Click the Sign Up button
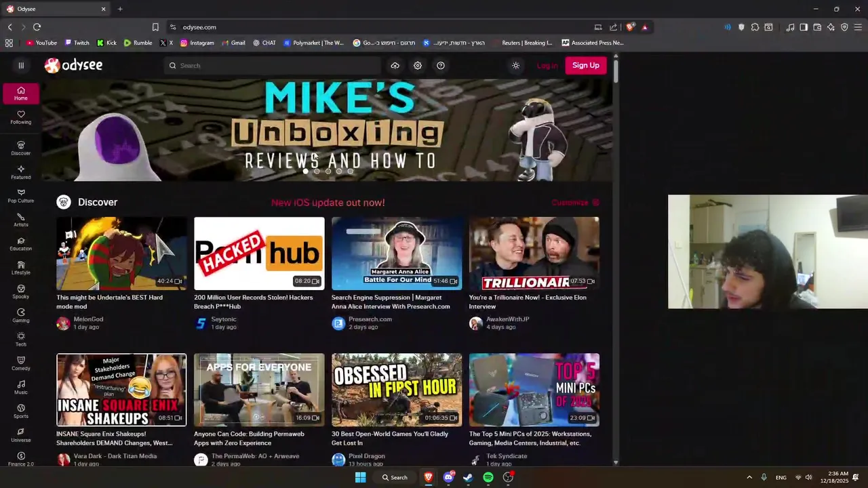This screenshot has width=868, height=488. pyautogui.click(x=585, y=66)
